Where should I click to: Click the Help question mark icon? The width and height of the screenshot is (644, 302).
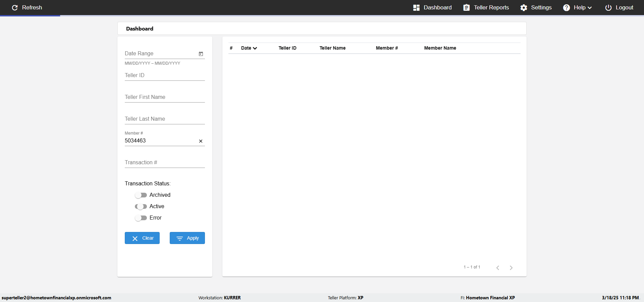(x=567, y=7)
